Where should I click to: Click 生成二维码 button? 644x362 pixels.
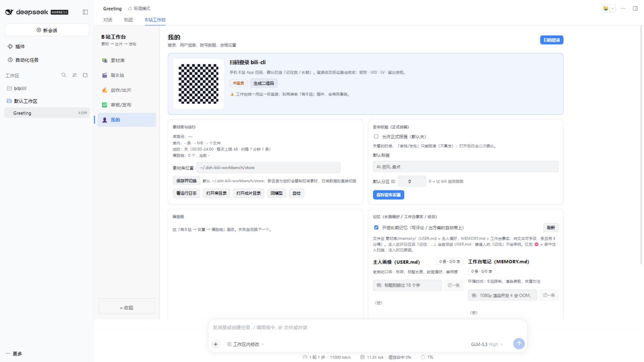pyautogui.click(x=264, y=83)
